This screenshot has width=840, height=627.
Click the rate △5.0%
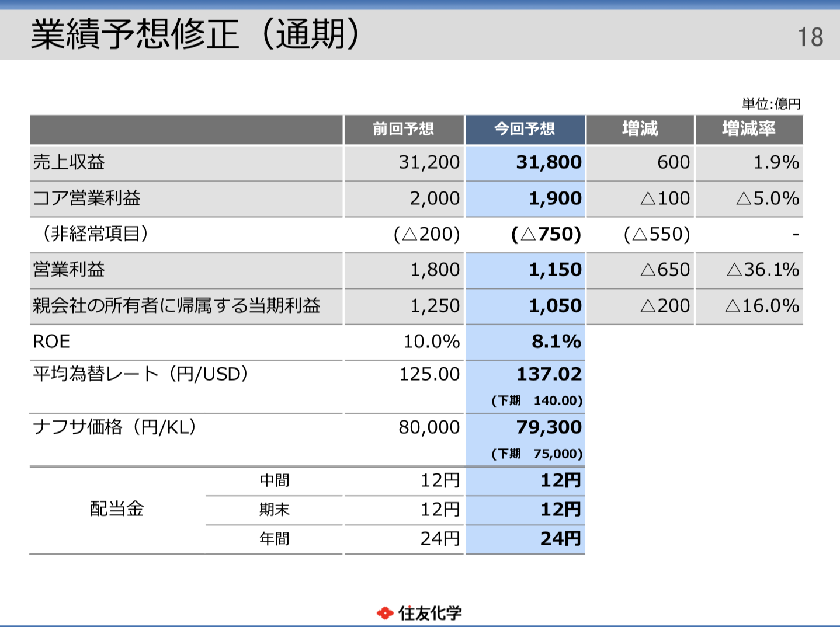click(x=768, y=198)
